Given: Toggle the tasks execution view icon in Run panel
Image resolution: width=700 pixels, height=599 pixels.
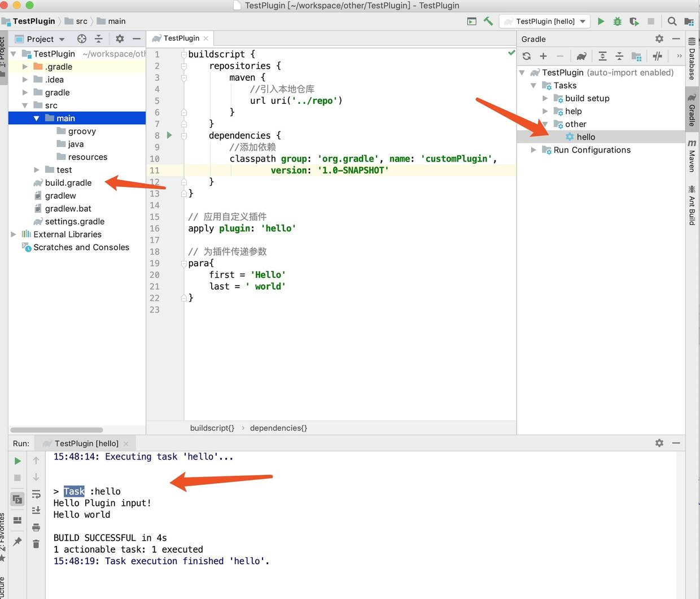Looking at the screenshot, I should [17, 499].
